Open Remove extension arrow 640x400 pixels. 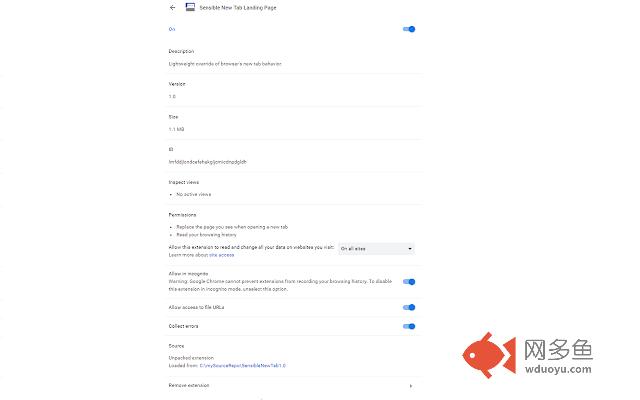tap(411, 386)
